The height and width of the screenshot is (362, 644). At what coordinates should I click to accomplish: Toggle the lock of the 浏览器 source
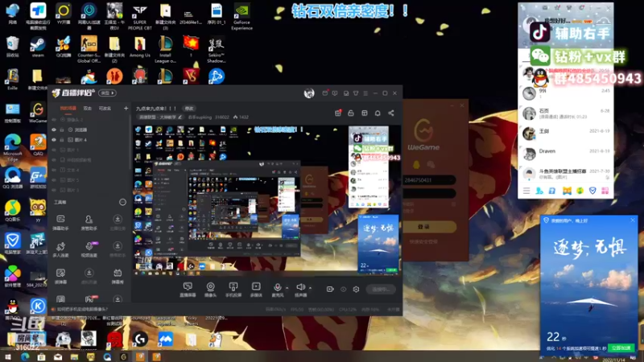point(63,130)
